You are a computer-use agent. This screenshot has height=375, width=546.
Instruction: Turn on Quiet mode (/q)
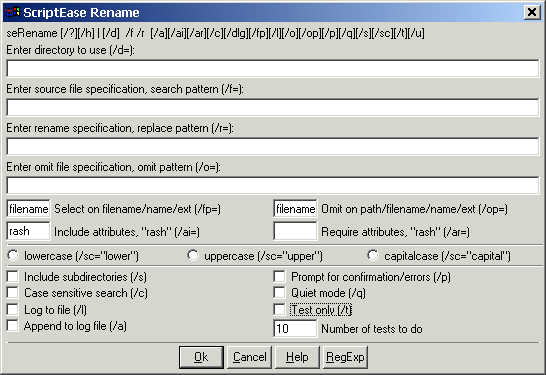[279, 293]
